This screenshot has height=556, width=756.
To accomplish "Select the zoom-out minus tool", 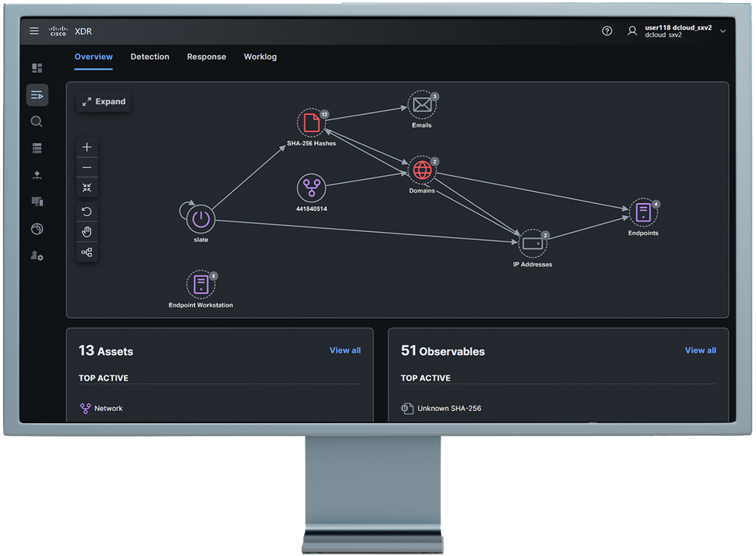I will click(87, 167).
